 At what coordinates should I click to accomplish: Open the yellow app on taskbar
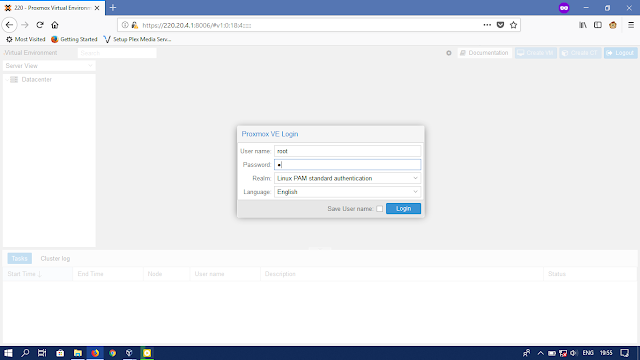[147, 353]
